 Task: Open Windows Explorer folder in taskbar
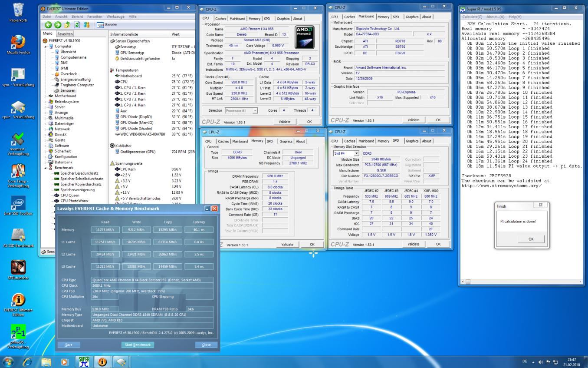[46, 361]
